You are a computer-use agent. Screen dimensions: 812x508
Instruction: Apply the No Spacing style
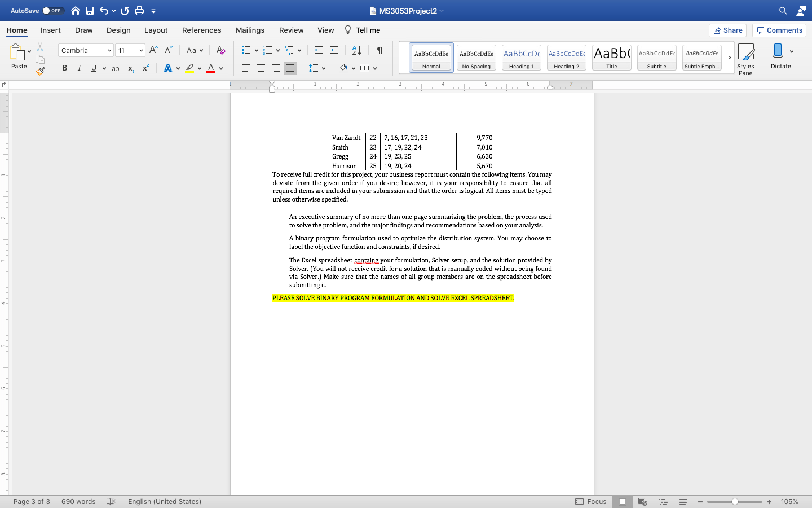[x=476, y=58]
